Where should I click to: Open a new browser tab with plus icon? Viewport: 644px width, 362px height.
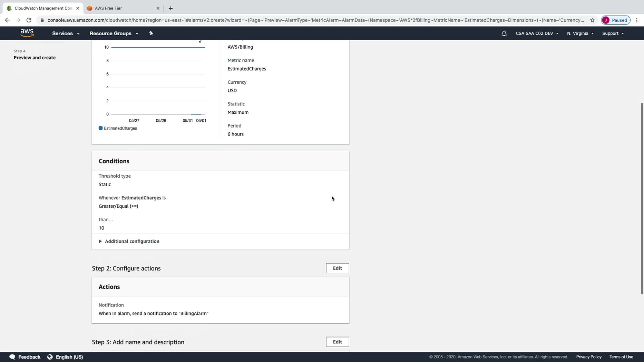coord(170,8)
